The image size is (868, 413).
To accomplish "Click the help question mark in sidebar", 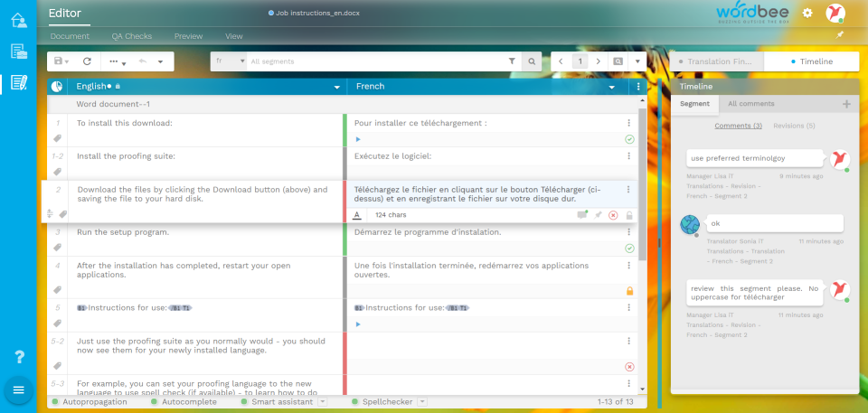I will (19, 357).
